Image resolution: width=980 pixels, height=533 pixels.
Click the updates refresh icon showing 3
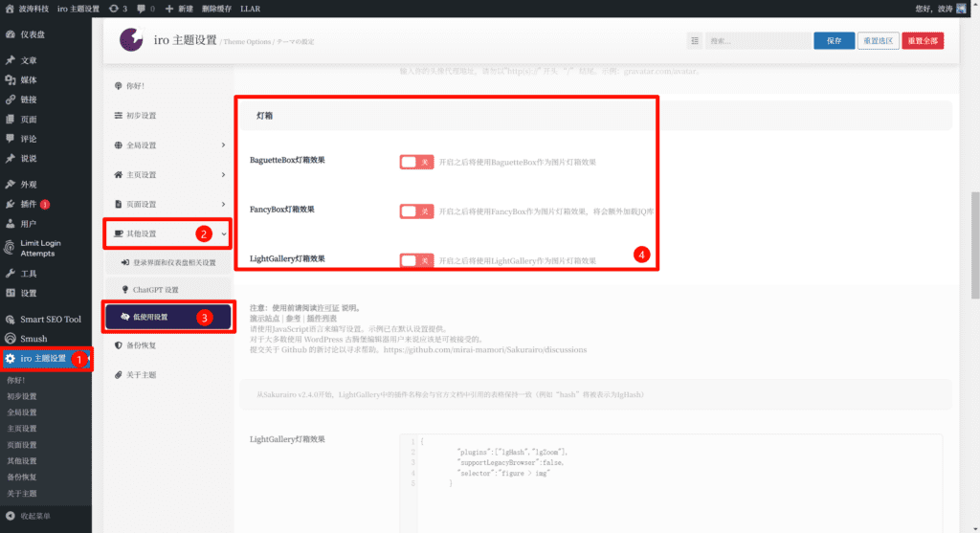coord(114,9)
